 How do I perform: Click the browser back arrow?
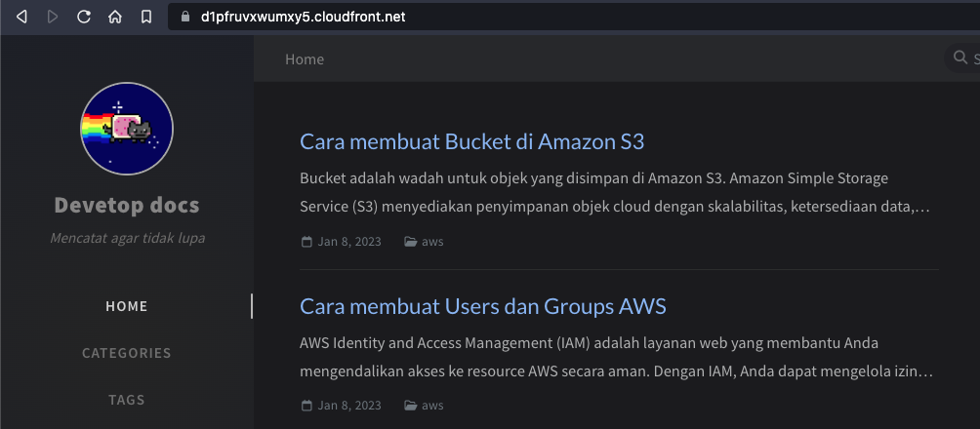pos(21,17)
